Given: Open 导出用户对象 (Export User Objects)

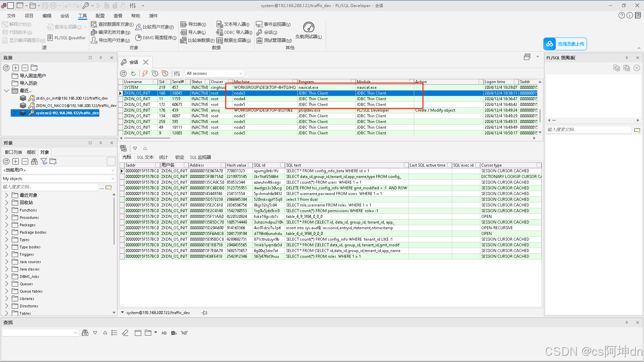Looking at the screenshot, I should [x=110, y=40].
